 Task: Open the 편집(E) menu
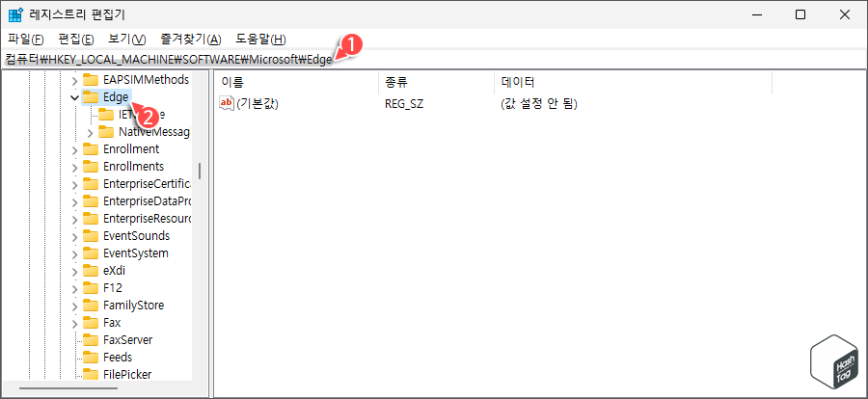[76, 40]
